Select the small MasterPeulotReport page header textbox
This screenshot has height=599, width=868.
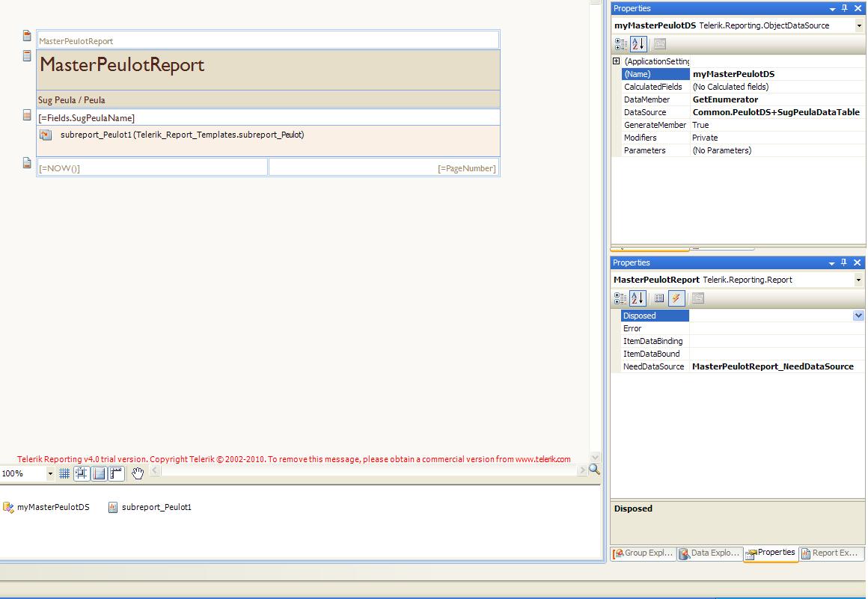[268, 40]
